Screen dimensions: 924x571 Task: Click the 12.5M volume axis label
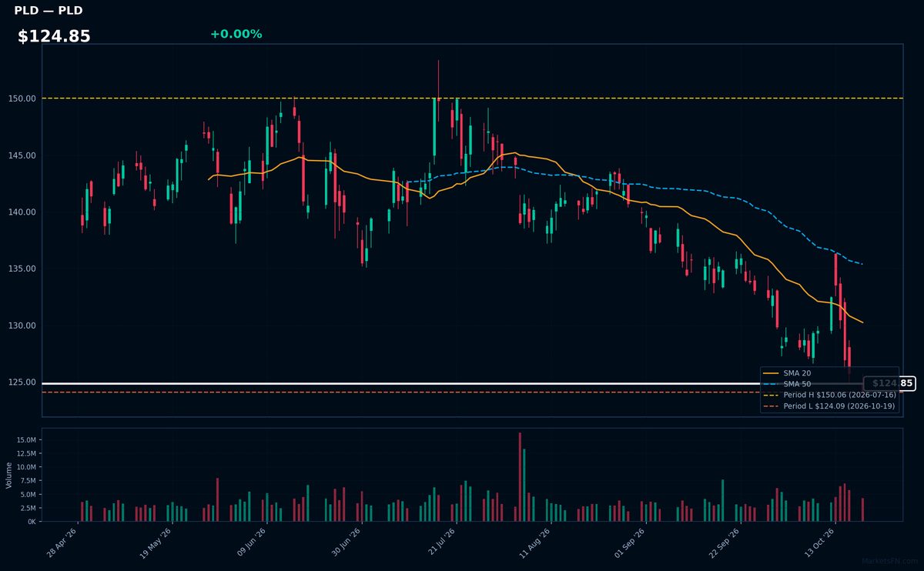point(26,453)
